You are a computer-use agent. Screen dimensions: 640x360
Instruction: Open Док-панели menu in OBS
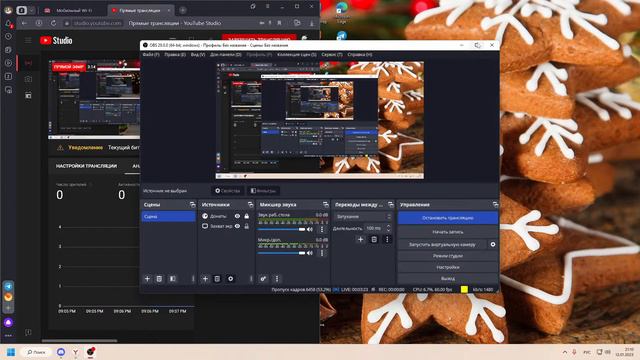[225, 54]
